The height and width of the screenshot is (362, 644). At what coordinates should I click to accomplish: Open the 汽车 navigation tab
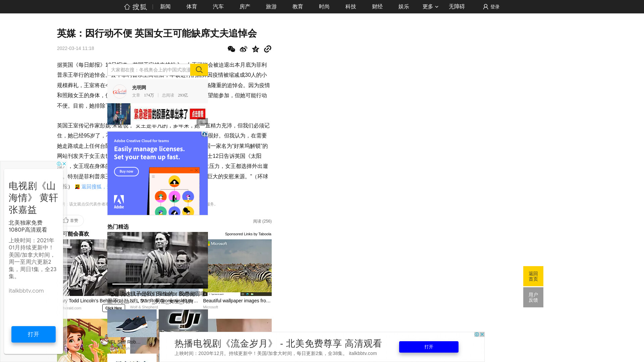tap(218, 7)
